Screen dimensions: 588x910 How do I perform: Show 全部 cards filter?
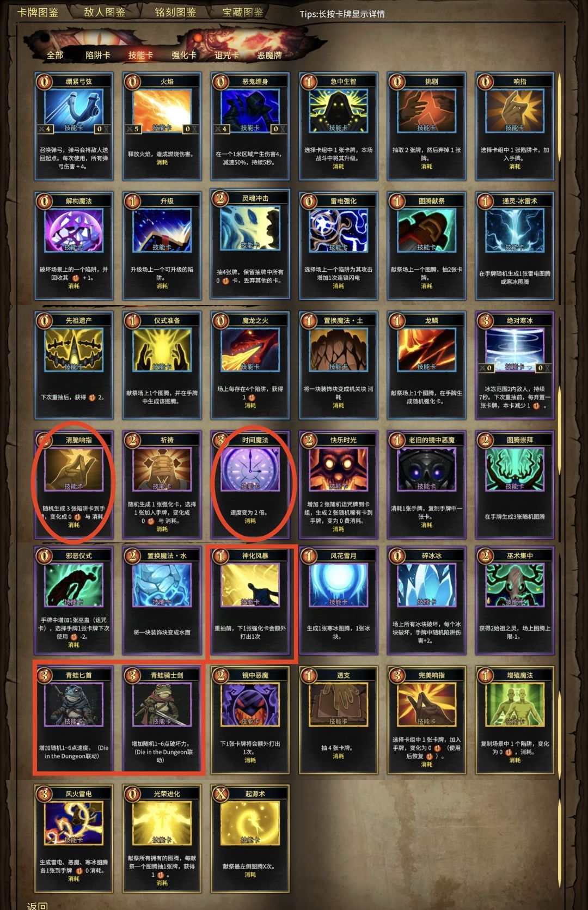point(55,55)
